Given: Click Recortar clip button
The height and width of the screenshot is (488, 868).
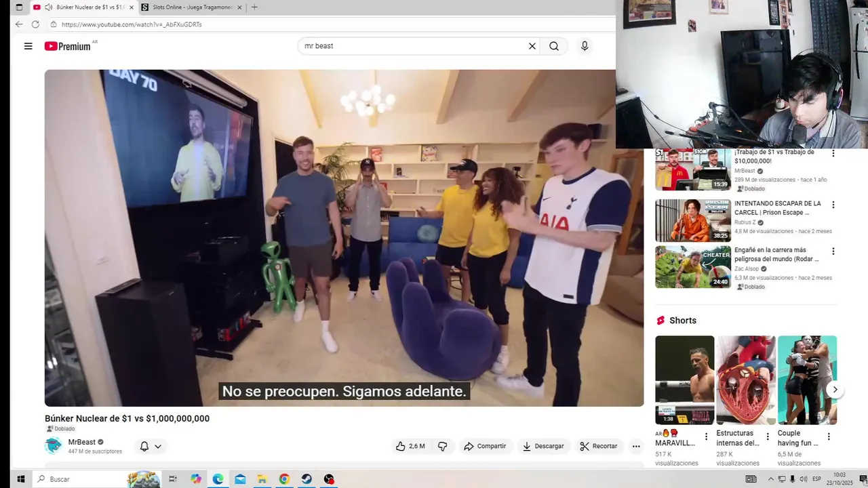Looking at the screenshot, I should [598, 446].
